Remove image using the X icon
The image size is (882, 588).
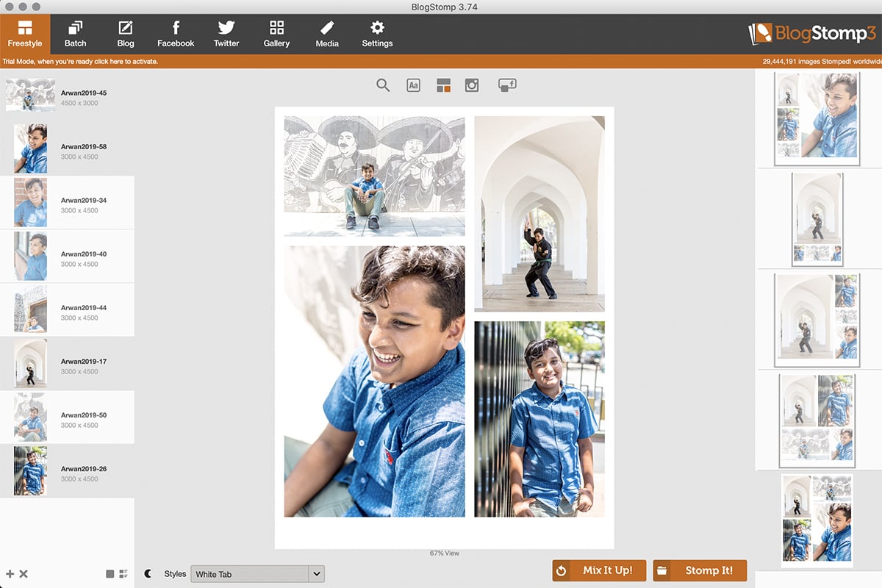[24, 573]
